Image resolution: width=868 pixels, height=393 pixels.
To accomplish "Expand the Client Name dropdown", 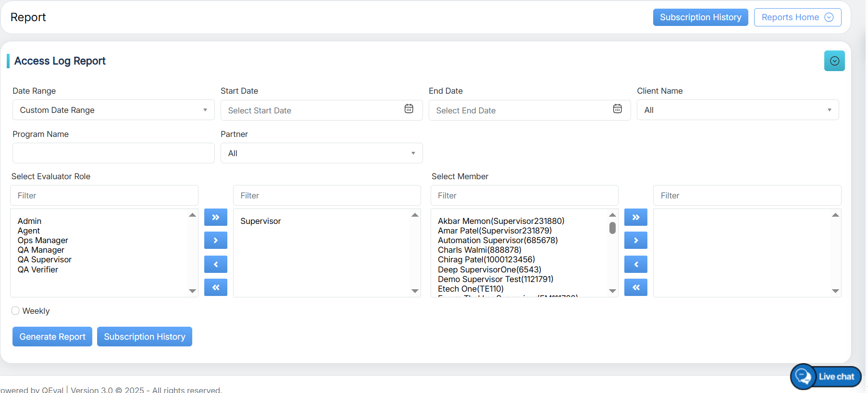I will [x=737, y=110].
